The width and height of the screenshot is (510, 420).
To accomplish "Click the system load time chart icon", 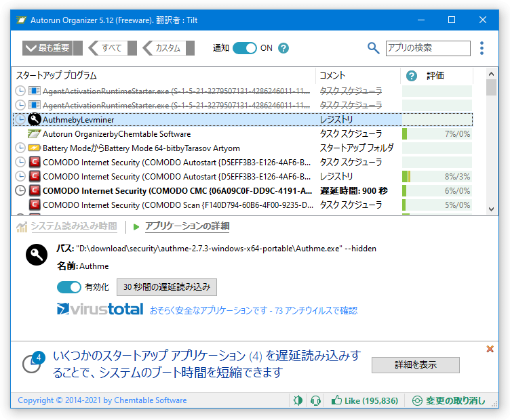I will [22, 227].
